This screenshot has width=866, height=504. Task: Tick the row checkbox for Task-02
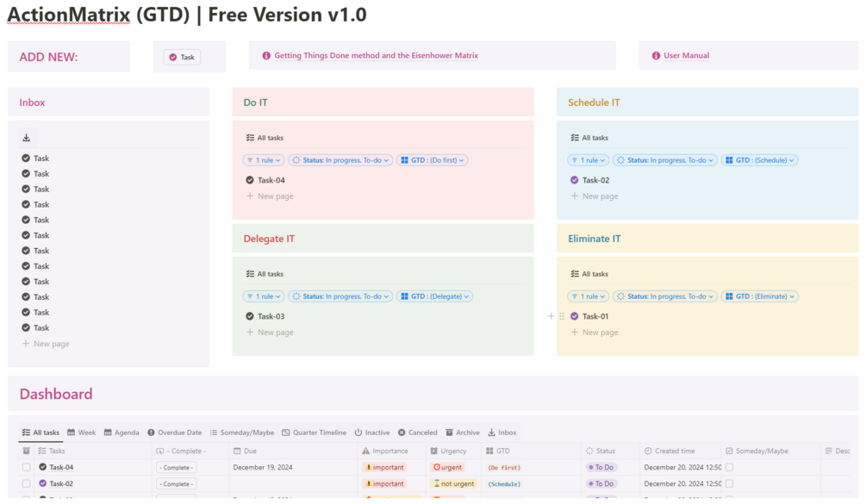click(x=26, y=483)
